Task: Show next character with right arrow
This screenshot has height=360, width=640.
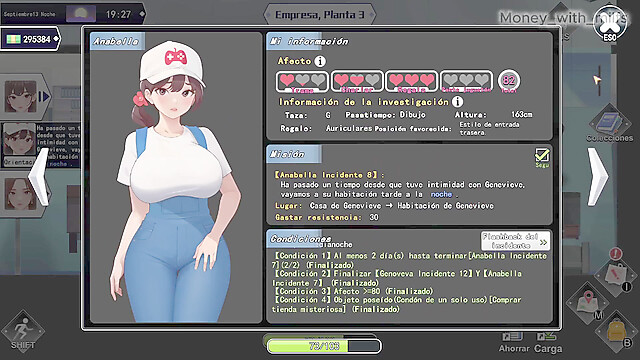Action: [598, 176]
